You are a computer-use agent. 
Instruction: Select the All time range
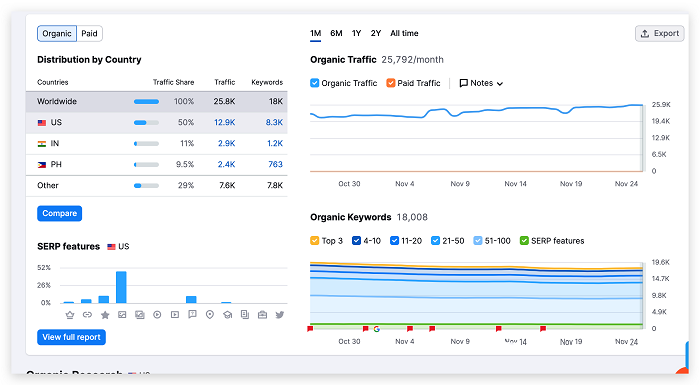pyautogui.click(x=404, y=33)
